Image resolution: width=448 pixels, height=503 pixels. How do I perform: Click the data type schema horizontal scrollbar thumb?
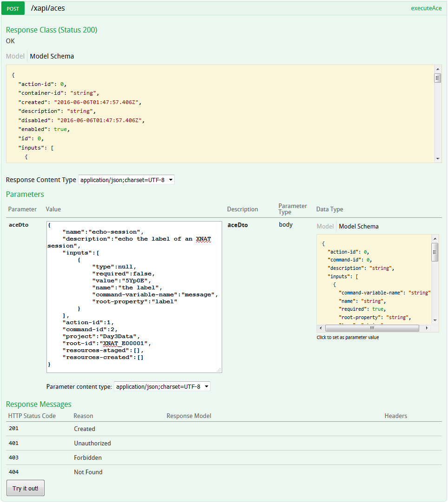371,328
